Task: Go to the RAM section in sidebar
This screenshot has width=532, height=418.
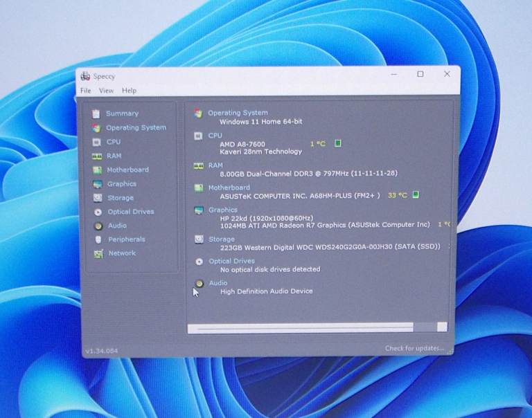Action: (x=114, y=156)
